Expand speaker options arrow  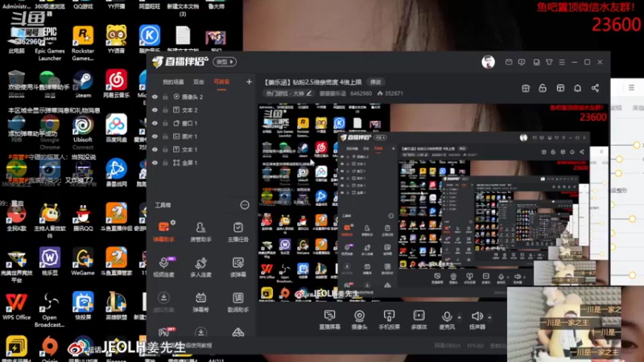(489, 317)
